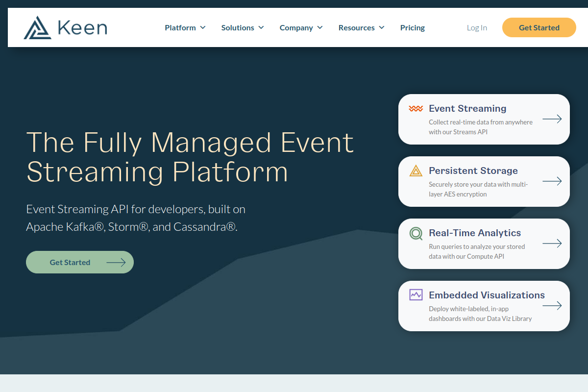Click the Keen triangle logo icon

[x=37, y=27]
